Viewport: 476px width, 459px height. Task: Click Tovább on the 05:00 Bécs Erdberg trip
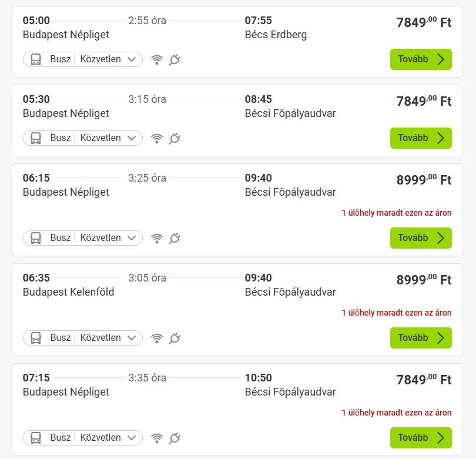(x=421, y=59)
